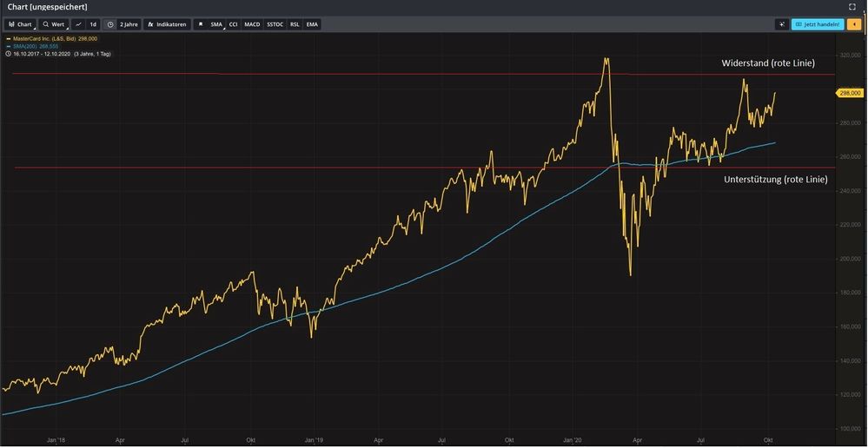868x448 pixels.
Task: Toggle the CCI indicator
Action: pos(234,24)
